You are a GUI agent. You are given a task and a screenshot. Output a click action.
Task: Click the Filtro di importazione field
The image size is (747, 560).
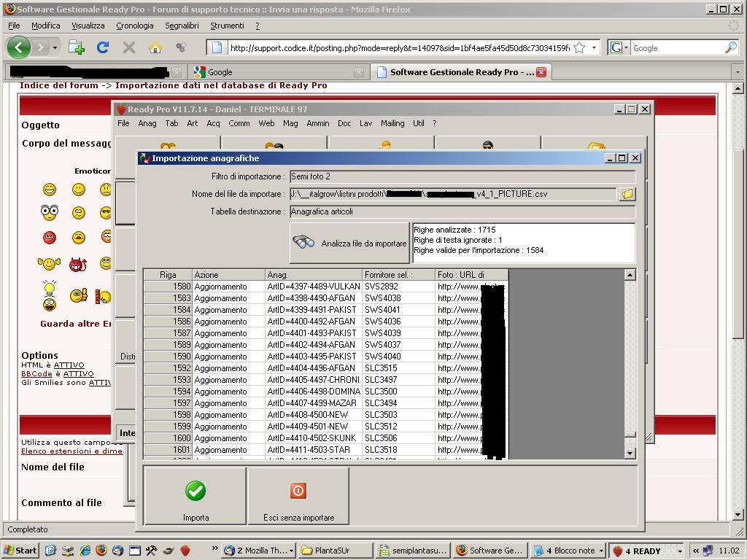[462, 176]
